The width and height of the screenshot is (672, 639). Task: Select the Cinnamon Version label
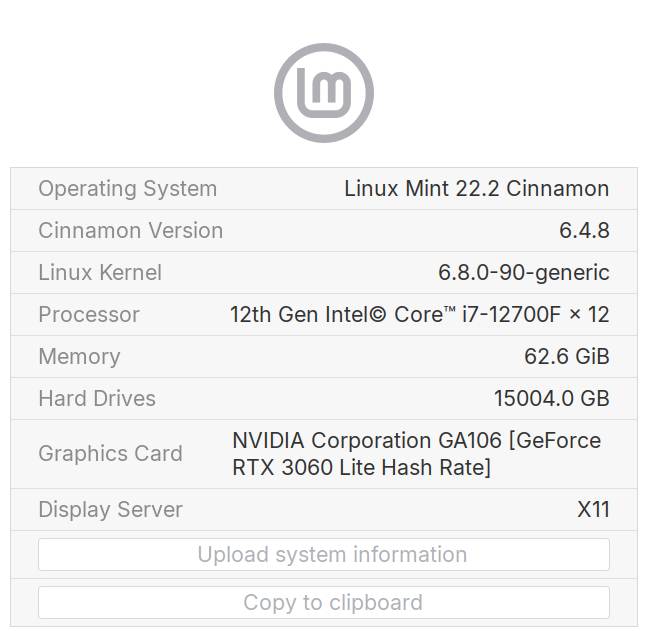[130, 230]
